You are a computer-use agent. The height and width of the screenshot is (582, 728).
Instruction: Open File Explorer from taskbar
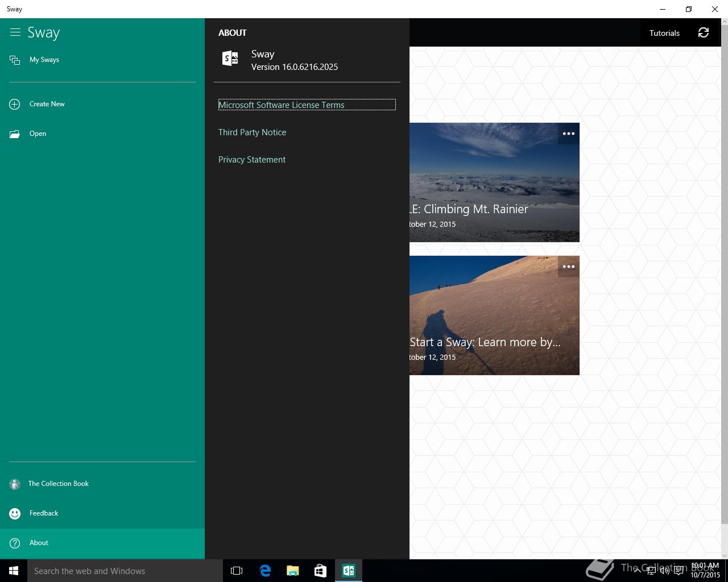292,571
